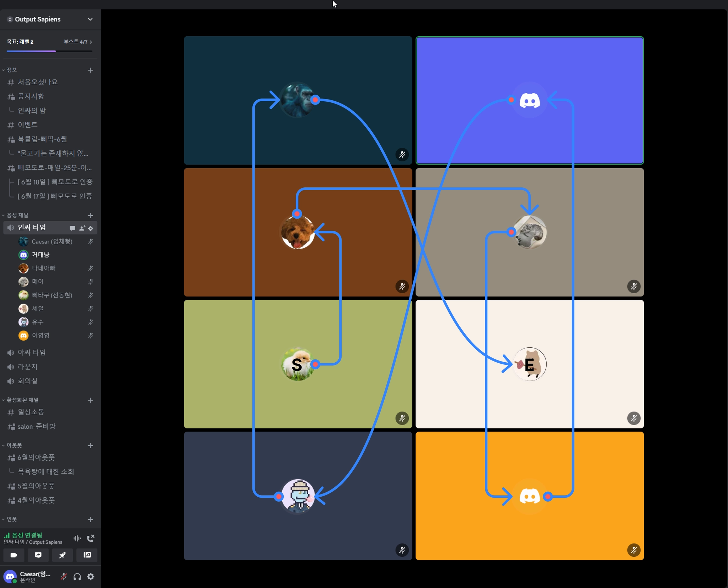Join the 라운지 voice channel

click(x=27, y=367)
